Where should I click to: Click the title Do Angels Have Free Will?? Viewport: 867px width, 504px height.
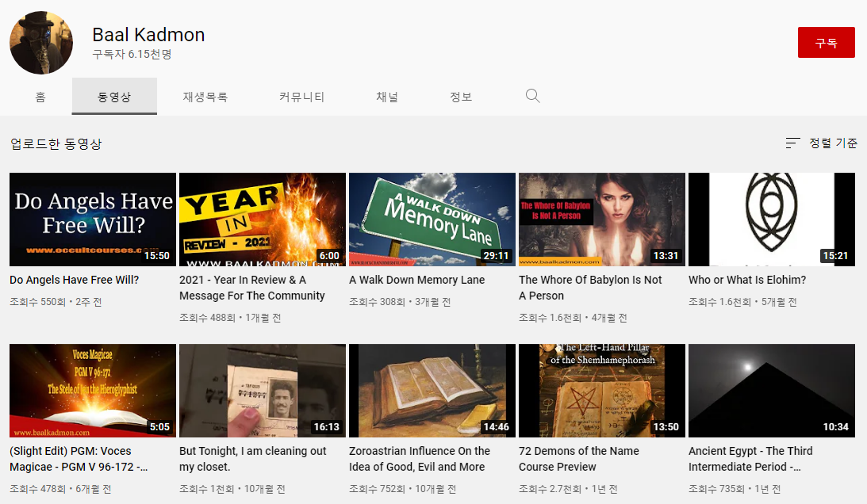[x=74, y=280]
